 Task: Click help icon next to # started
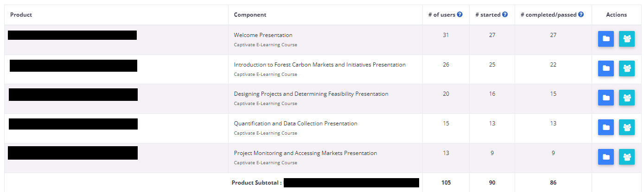(505, 15)
